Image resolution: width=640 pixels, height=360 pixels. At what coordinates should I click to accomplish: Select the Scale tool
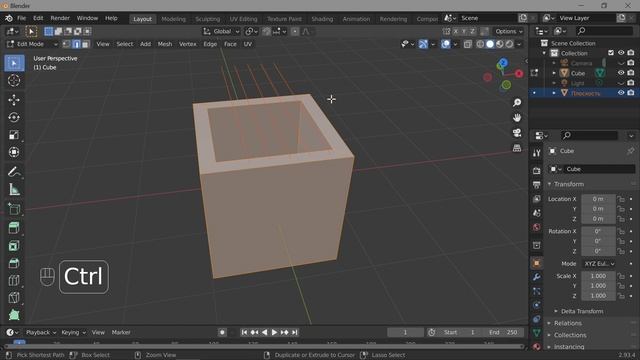pos(14,135)
